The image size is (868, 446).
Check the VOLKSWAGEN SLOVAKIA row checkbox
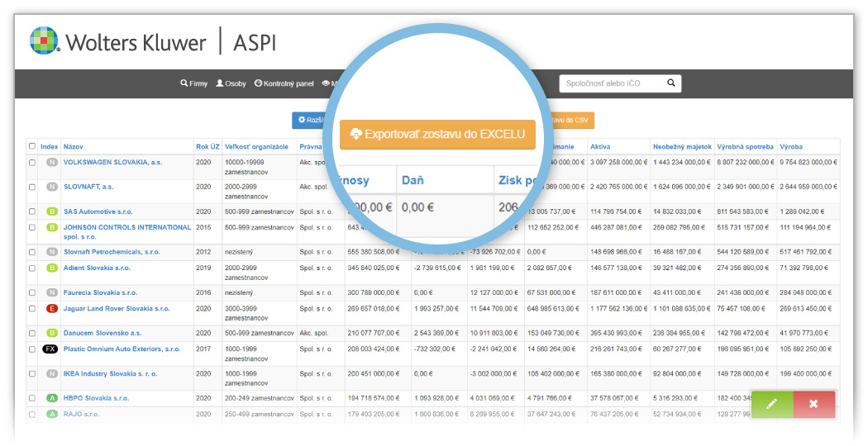coord(32,163)
